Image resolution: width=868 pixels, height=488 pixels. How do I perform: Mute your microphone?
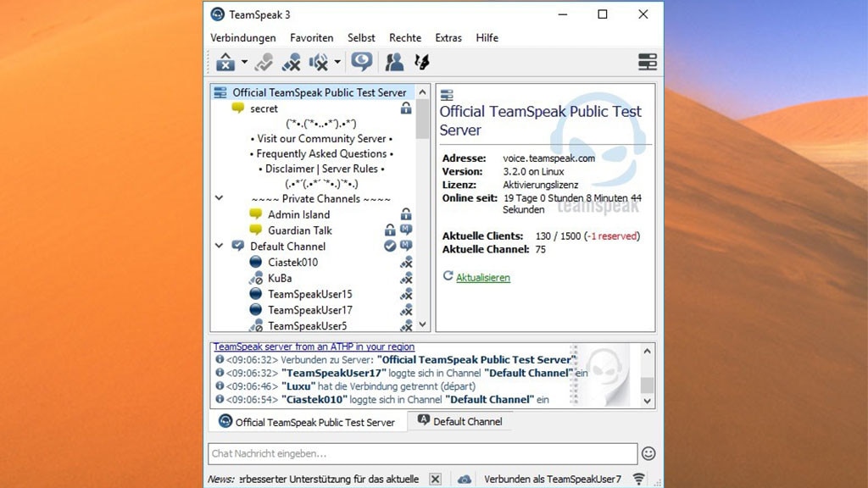click(x=292, y=61)
